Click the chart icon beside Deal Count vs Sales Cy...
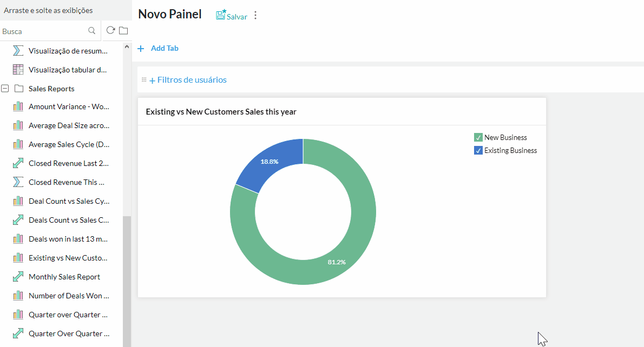Screen dimensions: 644x347 [x=18, y=201]
